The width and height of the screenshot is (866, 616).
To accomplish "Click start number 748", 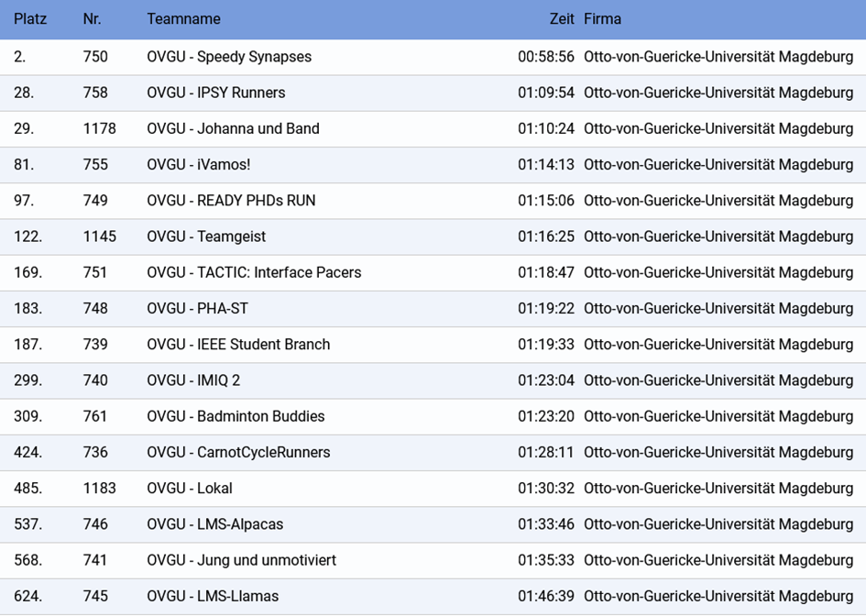I will pos(95,308).
